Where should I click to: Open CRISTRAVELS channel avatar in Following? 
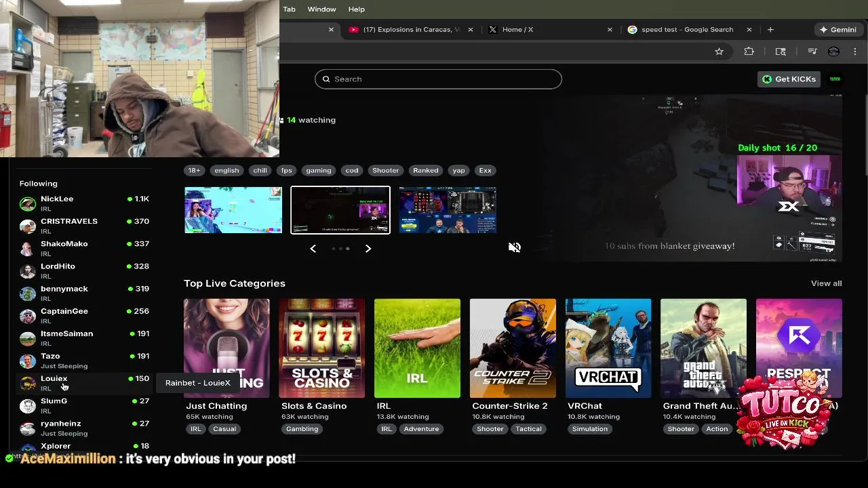click(28, 226)
